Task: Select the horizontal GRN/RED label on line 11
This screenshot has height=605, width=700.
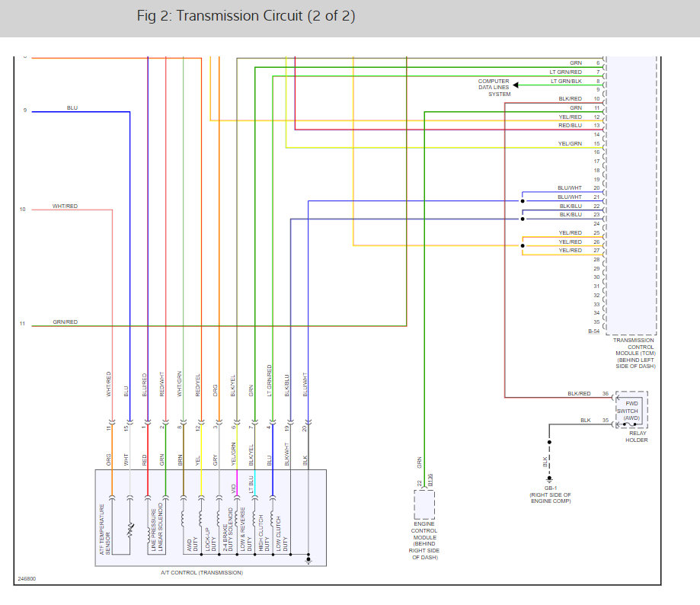Action: tap(66, 322)
